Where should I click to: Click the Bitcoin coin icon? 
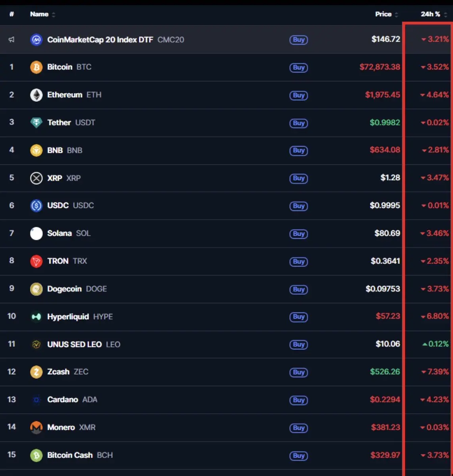coord(36,67)
